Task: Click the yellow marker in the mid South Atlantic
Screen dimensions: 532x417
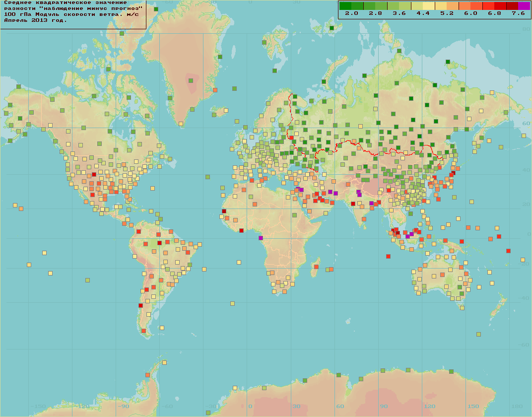Action: click(x=232, y=303)
